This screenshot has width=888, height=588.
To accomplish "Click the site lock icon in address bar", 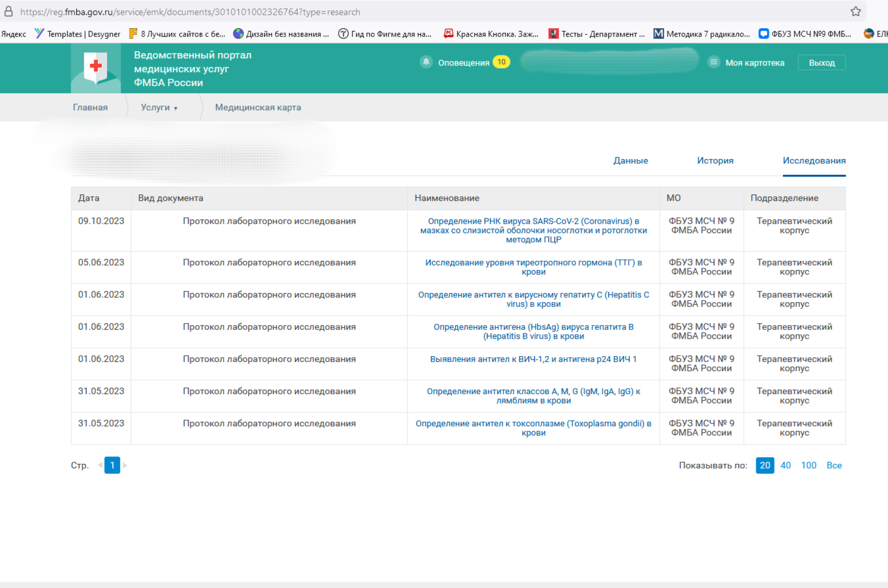I will click(9, 11).
